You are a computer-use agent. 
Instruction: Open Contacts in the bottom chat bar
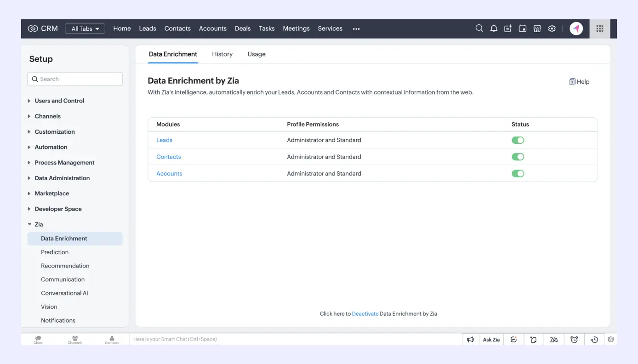coord(112,340)
